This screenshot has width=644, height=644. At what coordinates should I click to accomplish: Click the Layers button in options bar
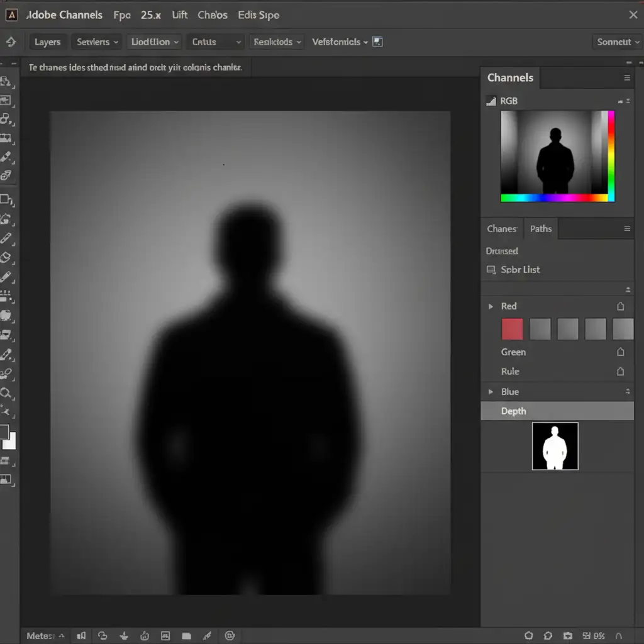(x=48, y=42)
